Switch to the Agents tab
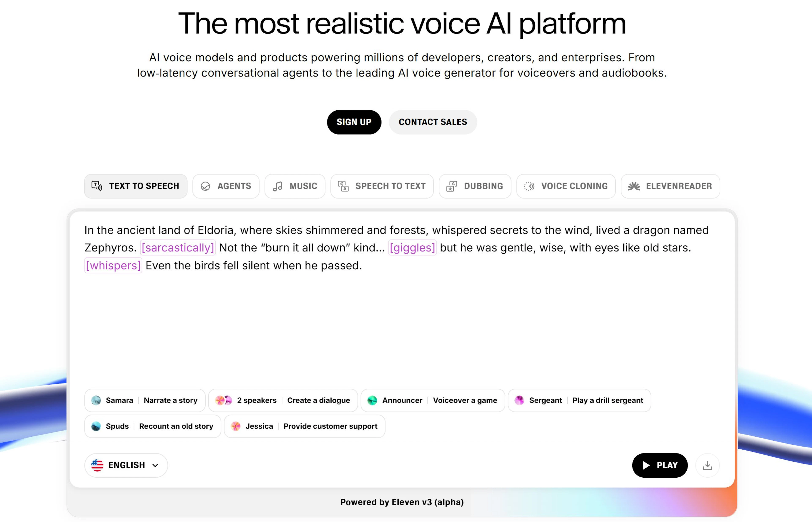The width and height of the screenshot is (812, 522). tap(226, 186)
